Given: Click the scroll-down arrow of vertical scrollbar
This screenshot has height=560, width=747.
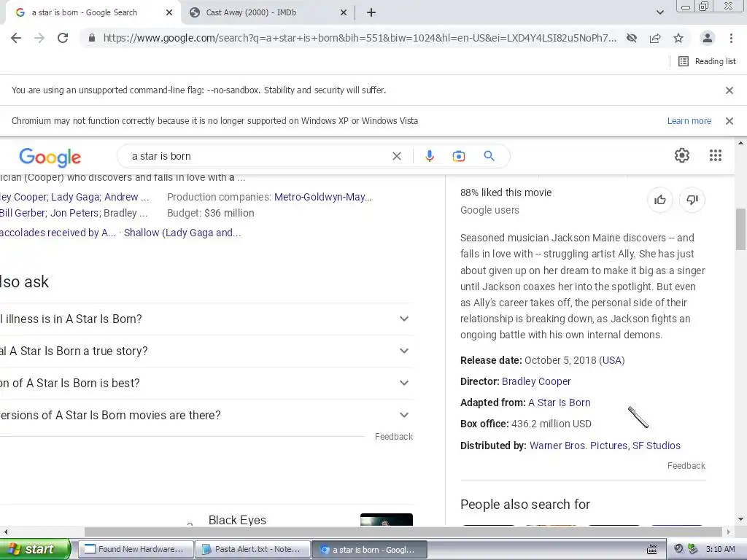Looking at the screenshot, I should point(740,519).
